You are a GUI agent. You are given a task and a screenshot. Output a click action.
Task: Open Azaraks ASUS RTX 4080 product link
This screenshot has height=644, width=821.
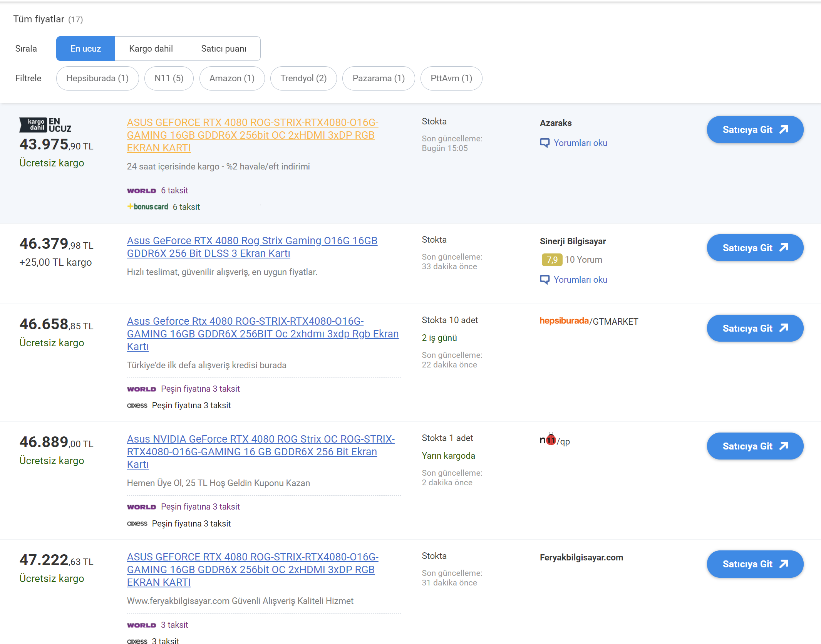tap(253, 135)
